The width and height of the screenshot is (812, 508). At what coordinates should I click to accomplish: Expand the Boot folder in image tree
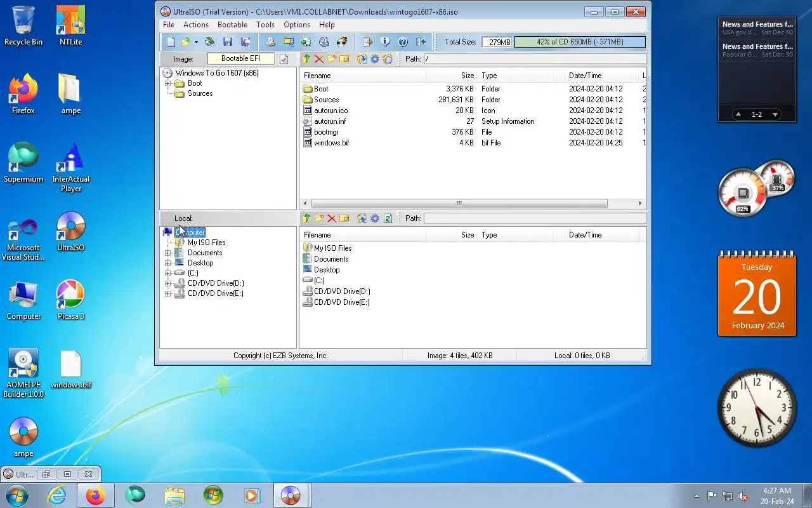coord(167,83)
